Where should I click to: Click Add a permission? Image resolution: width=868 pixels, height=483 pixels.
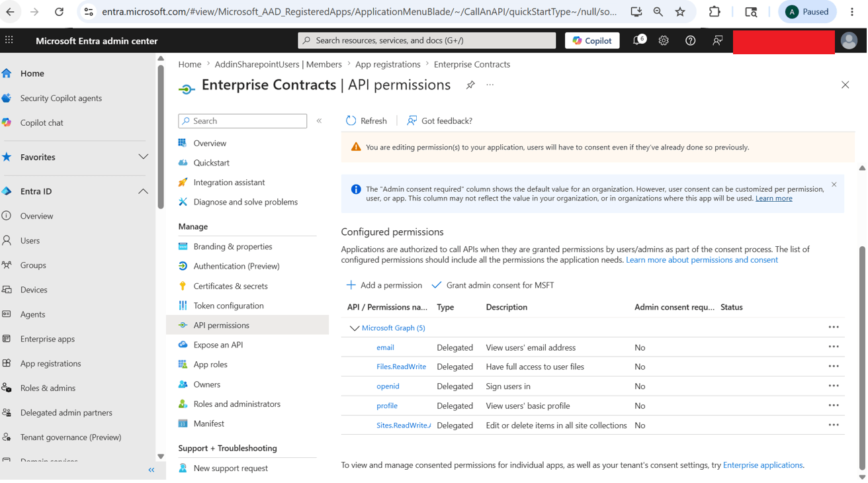384,285
